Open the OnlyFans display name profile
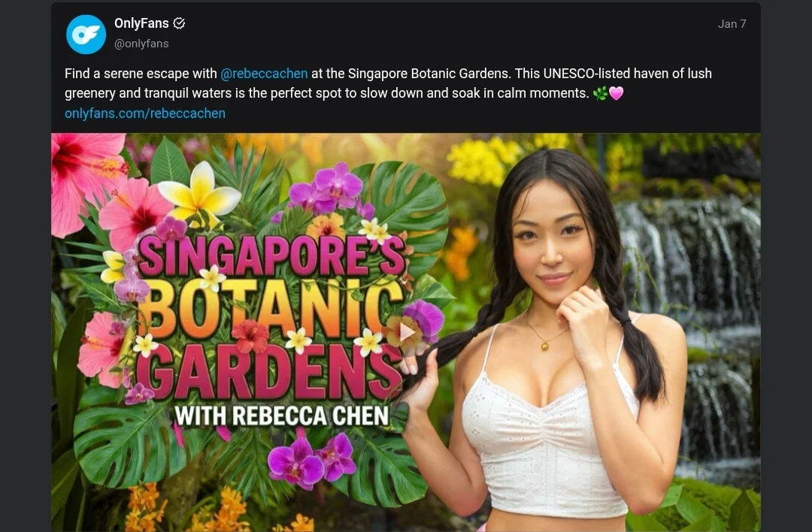Viewport: 812px width, 532px height. tap(141, 23)
